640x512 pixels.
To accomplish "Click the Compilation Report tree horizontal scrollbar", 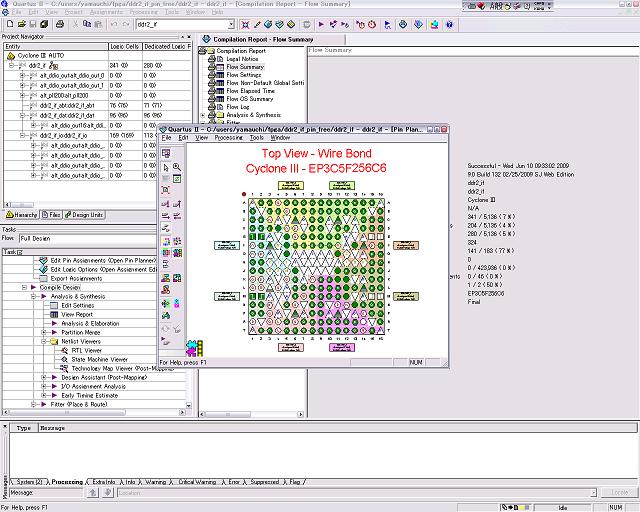I will point(252,414).
